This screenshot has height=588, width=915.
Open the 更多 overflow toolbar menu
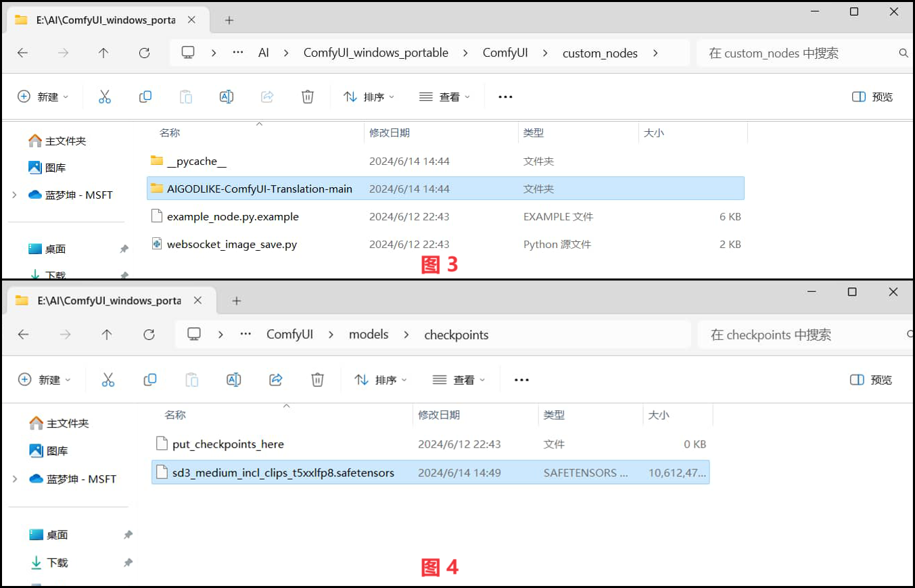[x=505, y=96]
